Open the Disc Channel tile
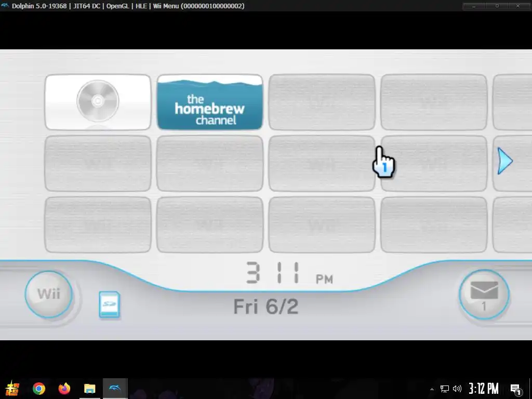This screenshot has height=399, width=532. pyautogui.click(x=98, y=102)
